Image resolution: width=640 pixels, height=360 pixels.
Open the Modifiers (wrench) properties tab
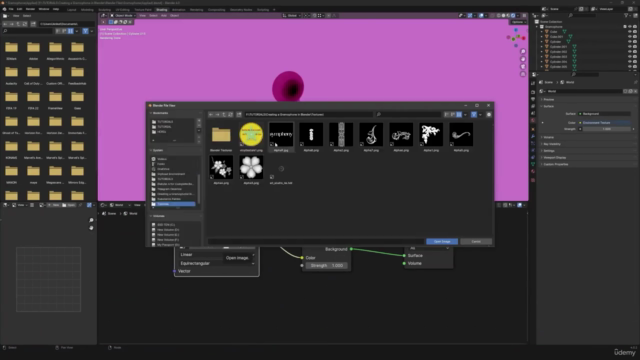[533, 136]
